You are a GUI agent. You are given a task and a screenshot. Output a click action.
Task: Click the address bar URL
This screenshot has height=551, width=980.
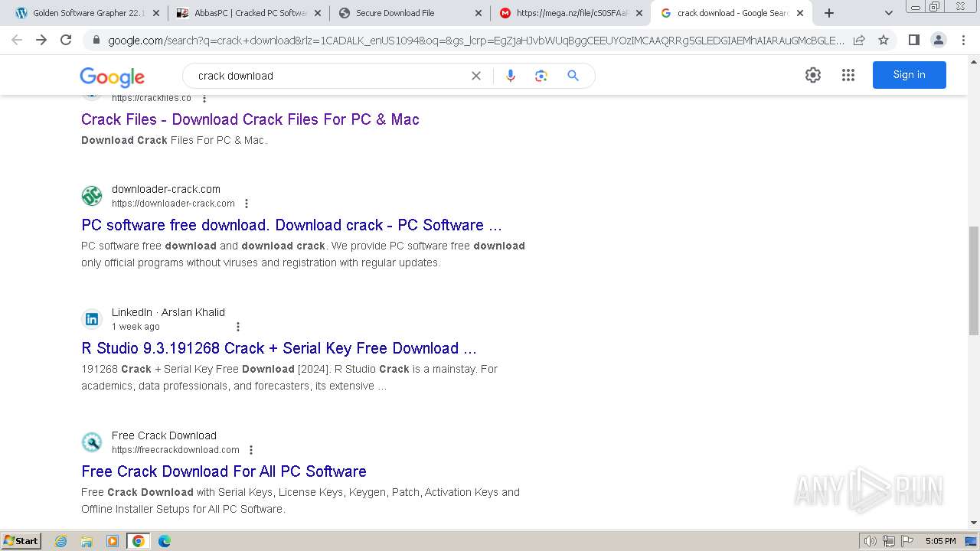[x=475, y=40]
